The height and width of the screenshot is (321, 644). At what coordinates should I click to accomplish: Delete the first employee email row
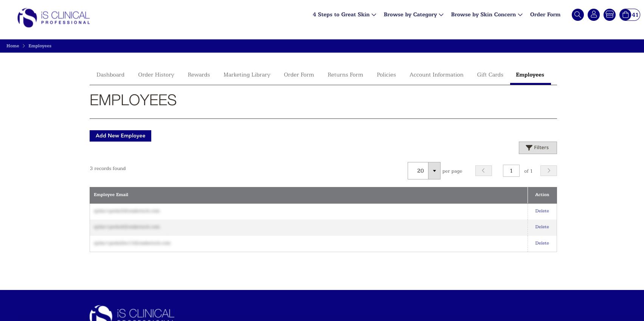tap(542, 211)
